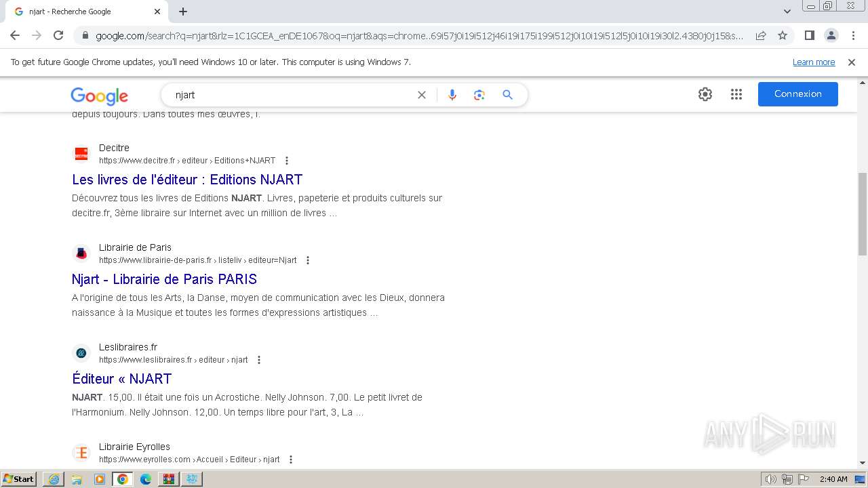
Task: Click the Leslibraires.fr site name
Action: 128,347
